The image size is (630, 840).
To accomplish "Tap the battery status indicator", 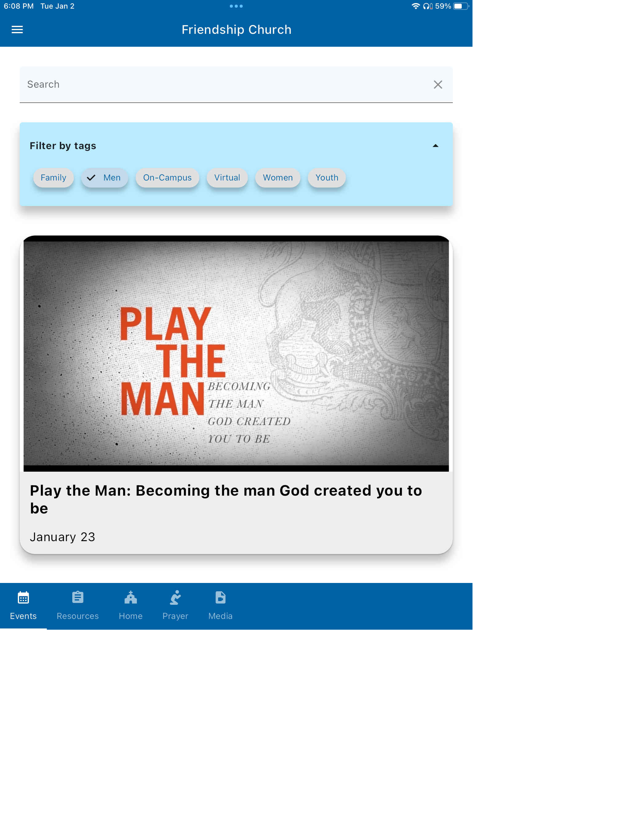I will click(460, 6).
